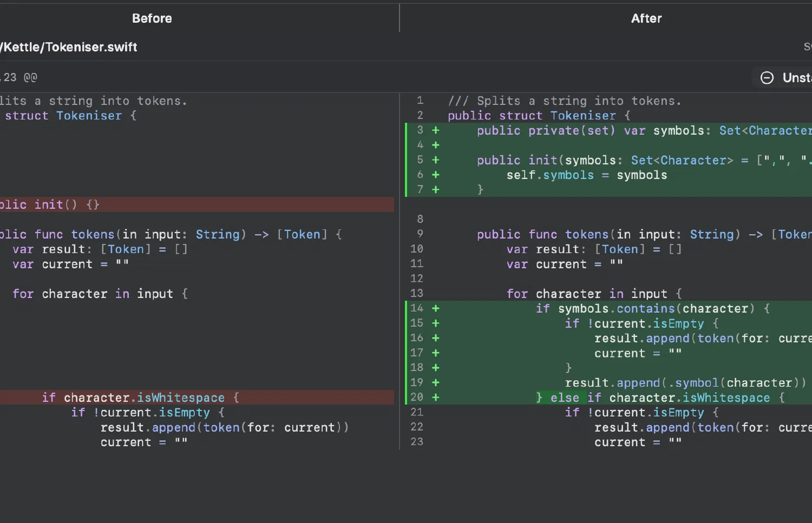Click line number 22 in After pane
This screenshot has height=523, width=812.
point(417,427)
